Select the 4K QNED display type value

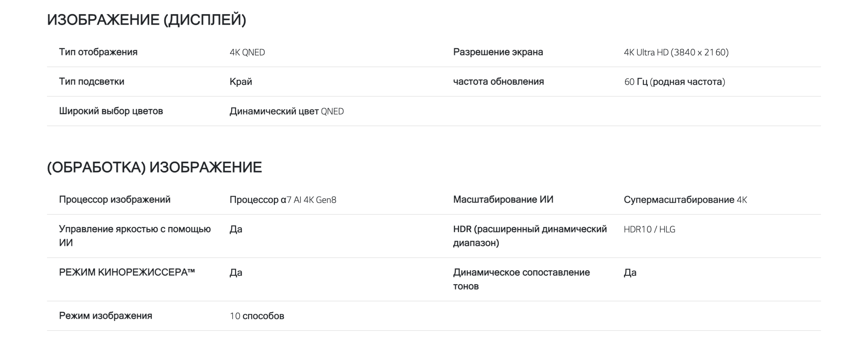click(x=247, y=52)
